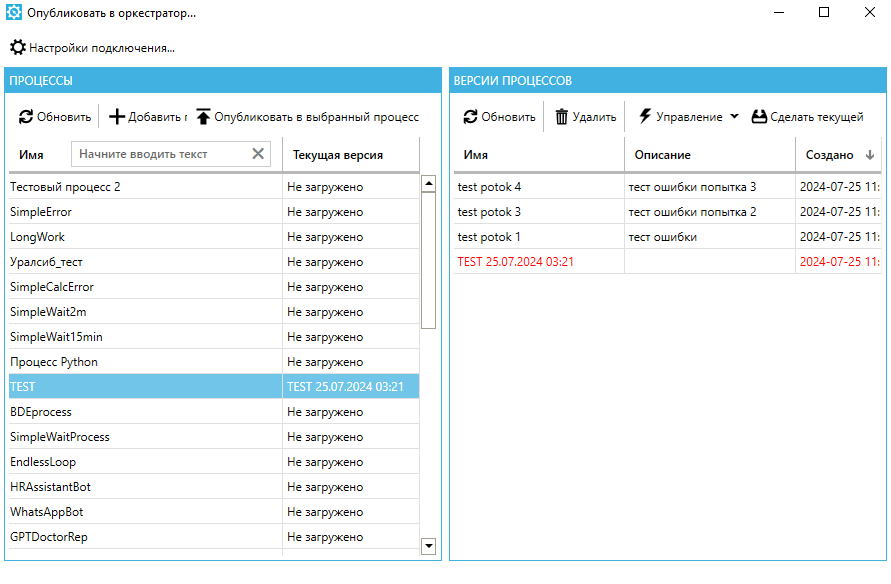Click the Make Current version icon
This screenshot has height=584, width=891.
pos(759,117)
